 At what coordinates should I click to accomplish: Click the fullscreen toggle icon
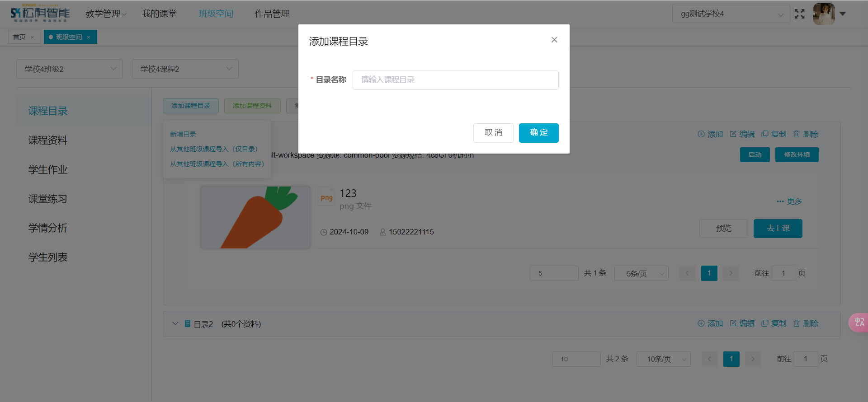(799, 14)
